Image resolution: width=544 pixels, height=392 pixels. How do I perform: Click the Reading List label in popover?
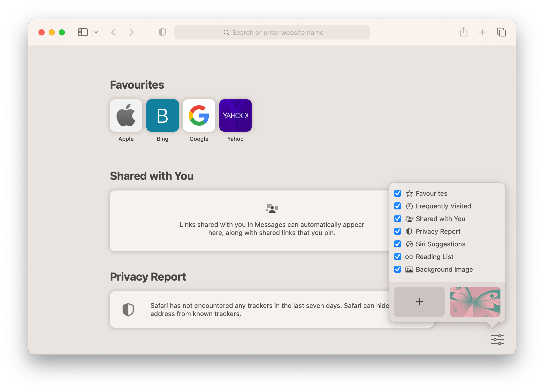point(435,257)
